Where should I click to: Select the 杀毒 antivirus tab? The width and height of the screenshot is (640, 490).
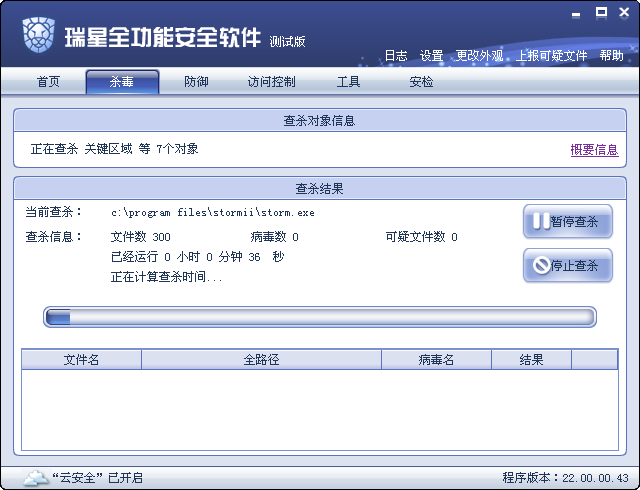pyautogui.click(x=122, y=82)
